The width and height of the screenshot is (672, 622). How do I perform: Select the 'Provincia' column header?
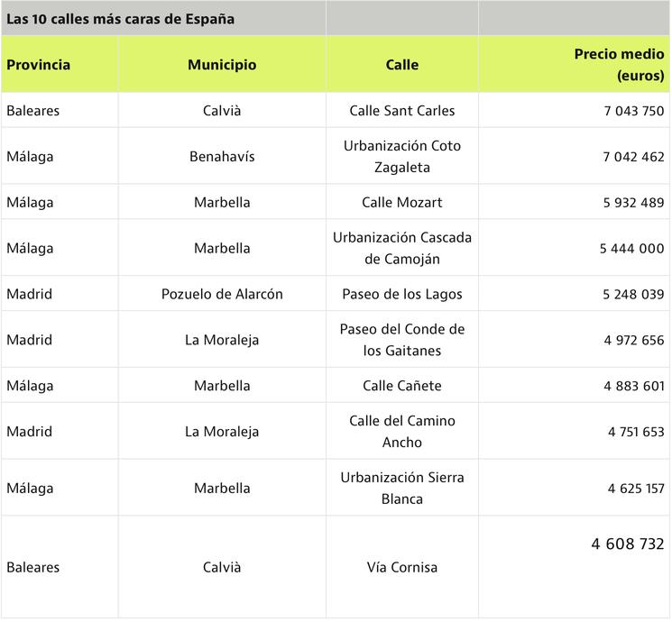tap(38, 65)
